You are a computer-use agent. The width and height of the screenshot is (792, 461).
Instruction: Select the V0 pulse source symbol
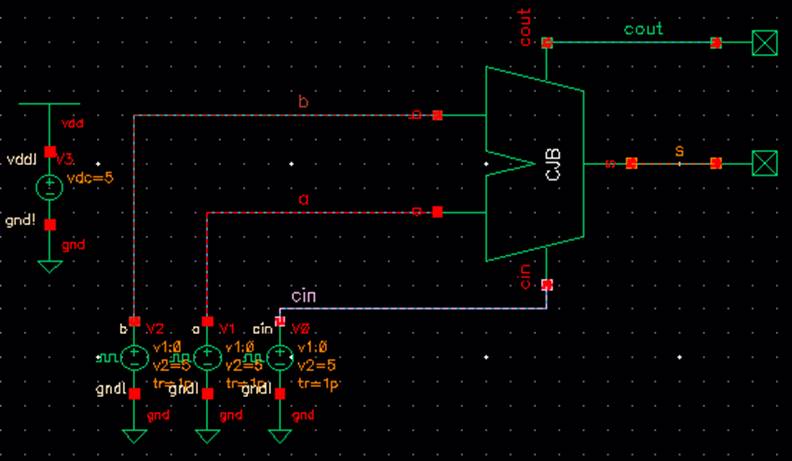point(280,357)
